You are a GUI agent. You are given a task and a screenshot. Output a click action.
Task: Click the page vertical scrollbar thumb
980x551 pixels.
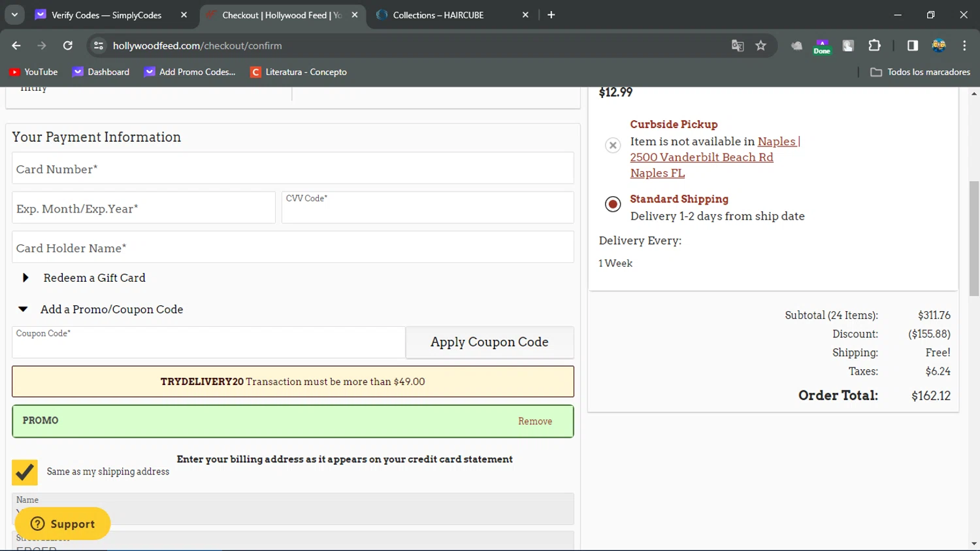(973, 238)
